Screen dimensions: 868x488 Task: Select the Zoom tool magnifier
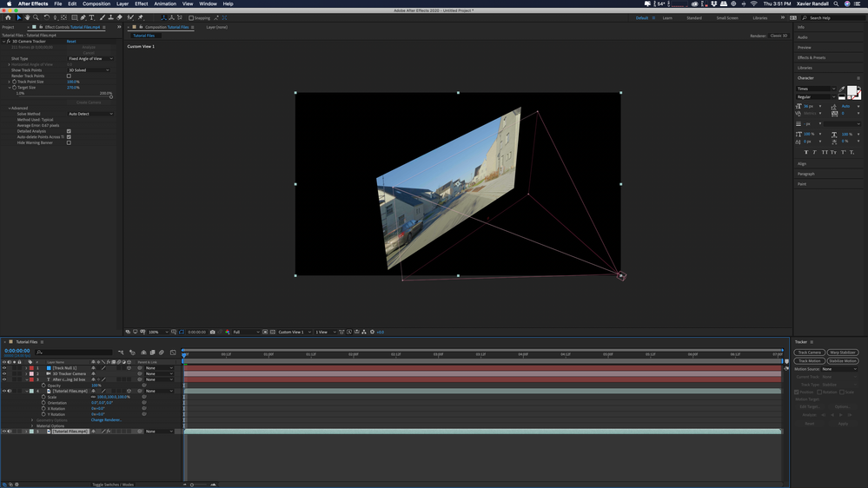[36, 17]
